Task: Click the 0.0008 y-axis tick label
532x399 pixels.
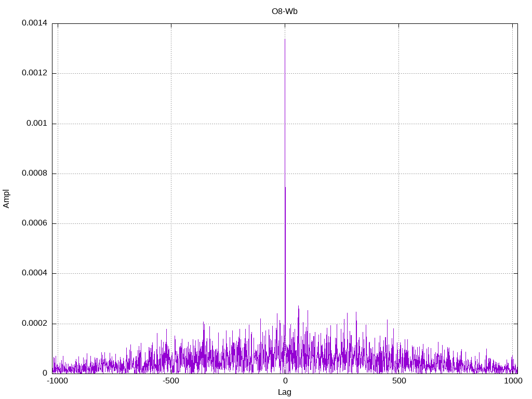Action: click(34, 174)
